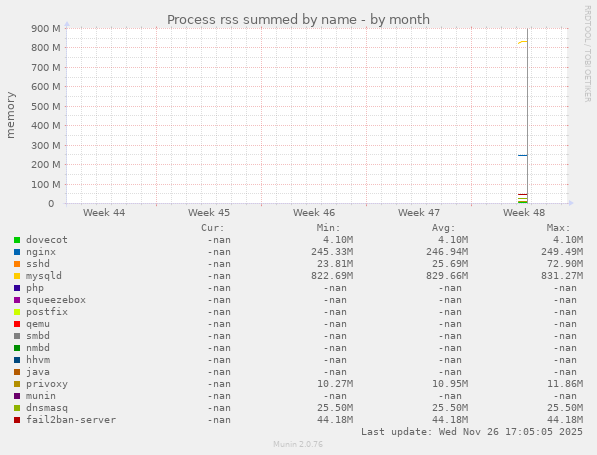Click the munin legend swatch

click(x=17, y=396)
